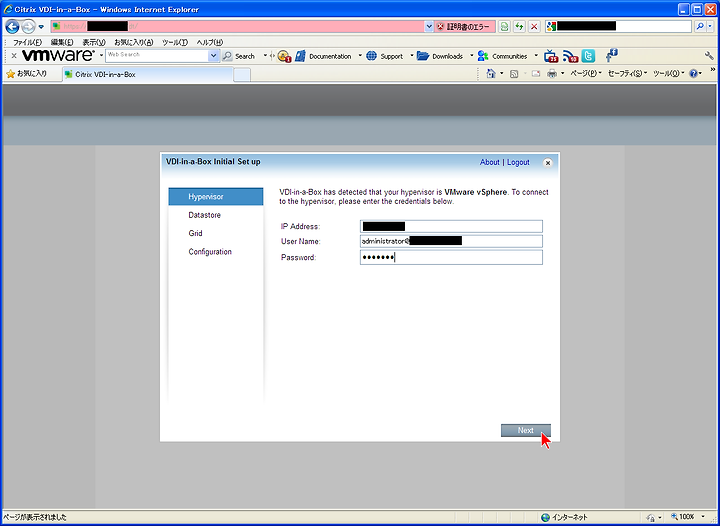Click the search magnifier button in browser
The image size is (720, 526).
click(699, 27)
